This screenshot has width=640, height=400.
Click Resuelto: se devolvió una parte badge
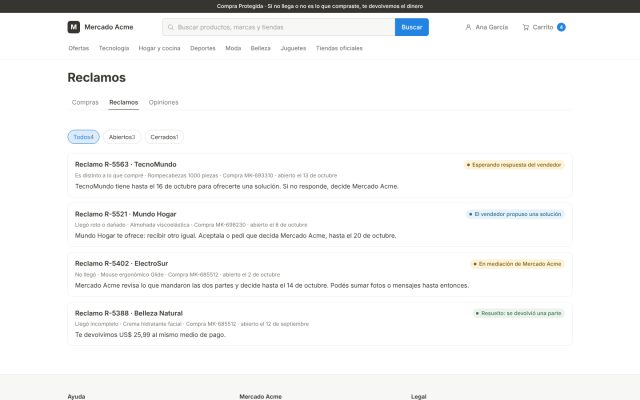tap(519, 313)
